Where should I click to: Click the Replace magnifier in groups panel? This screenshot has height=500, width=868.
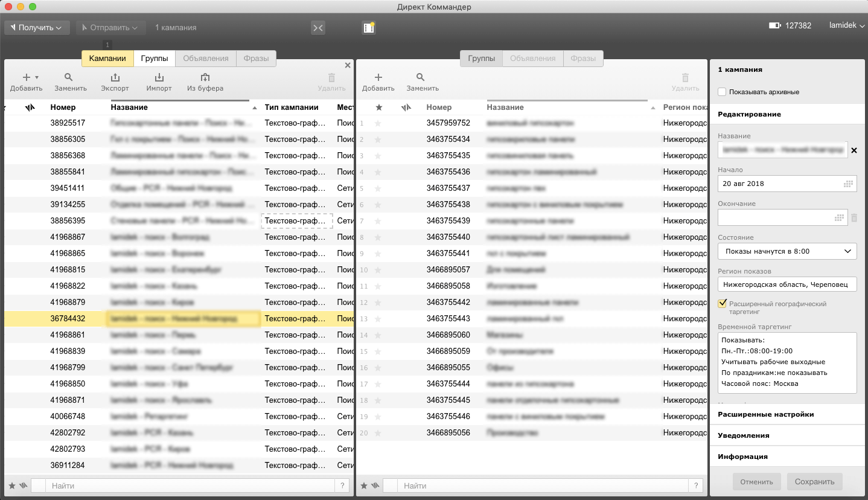[421, 78]
